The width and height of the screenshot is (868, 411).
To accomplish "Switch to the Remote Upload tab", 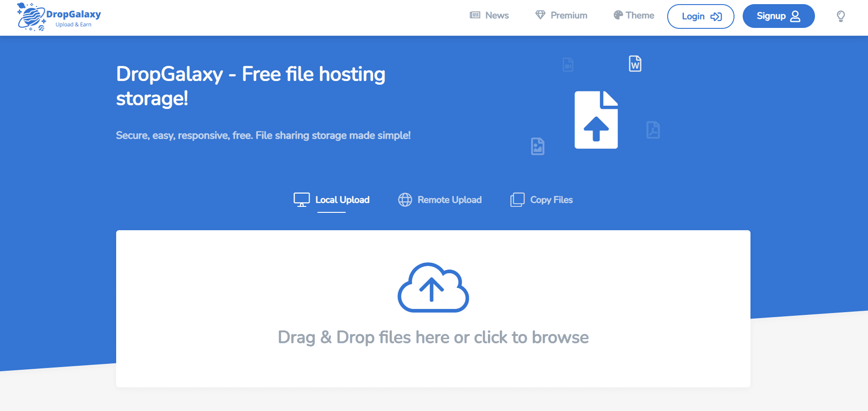I will tap(440, 200).
